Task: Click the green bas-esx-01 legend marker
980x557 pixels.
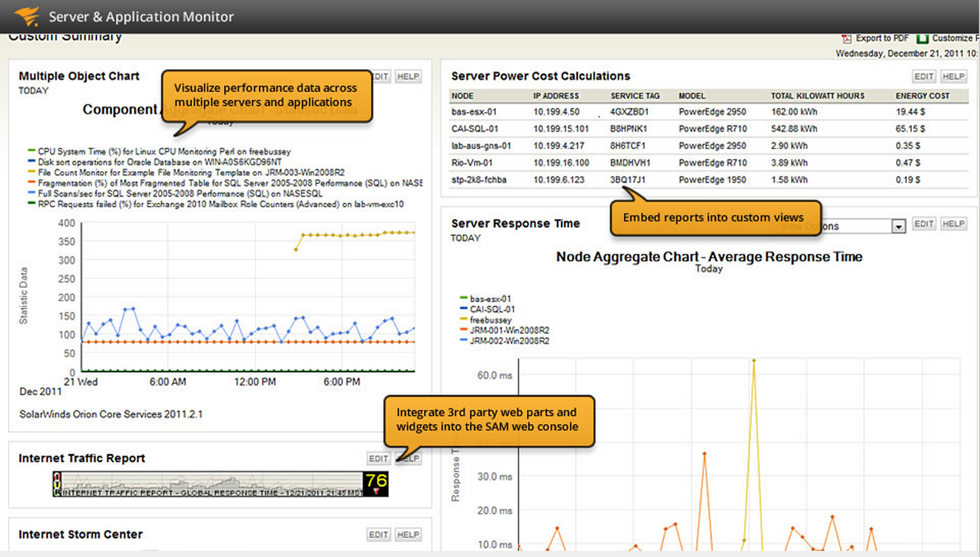Action: (463, 298)
